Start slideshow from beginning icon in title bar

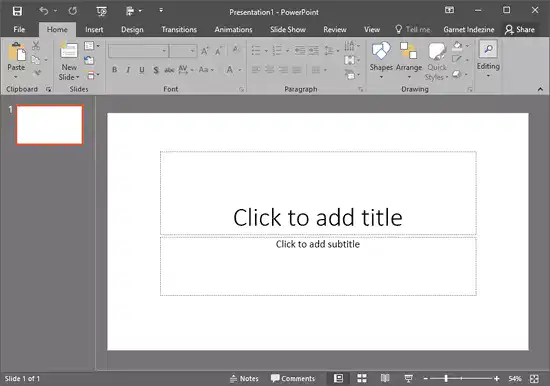[x=101, y=12]
